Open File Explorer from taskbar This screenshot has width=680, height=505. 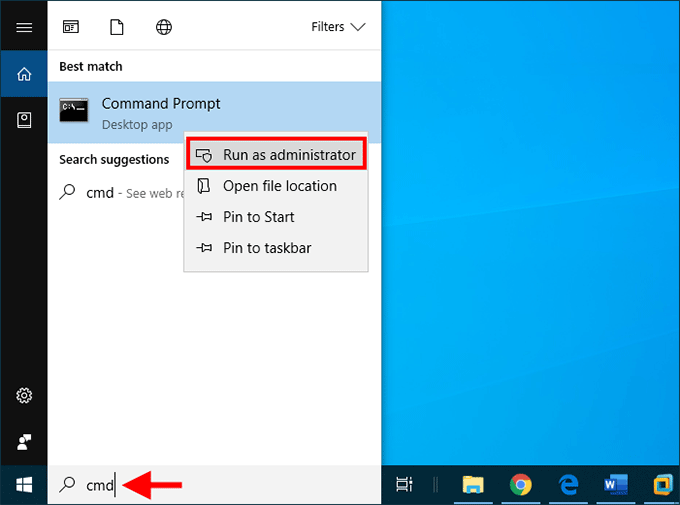[x=473, y=485]
